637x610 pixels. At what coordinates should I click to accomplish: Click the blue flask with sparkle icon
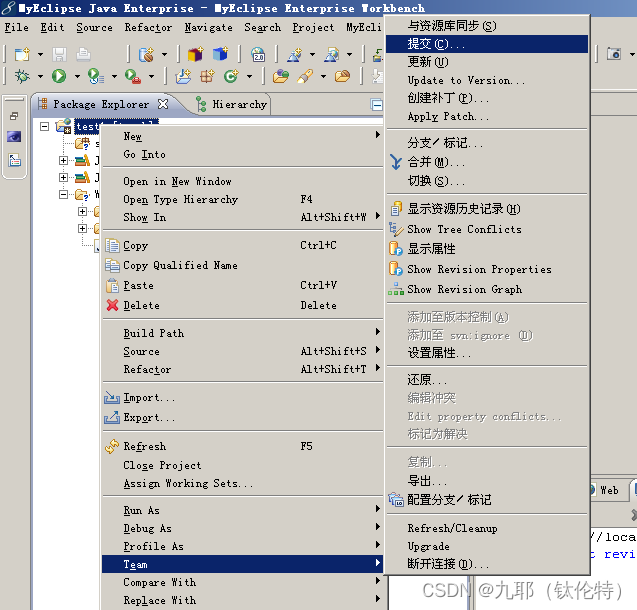[x=295, y=54]
